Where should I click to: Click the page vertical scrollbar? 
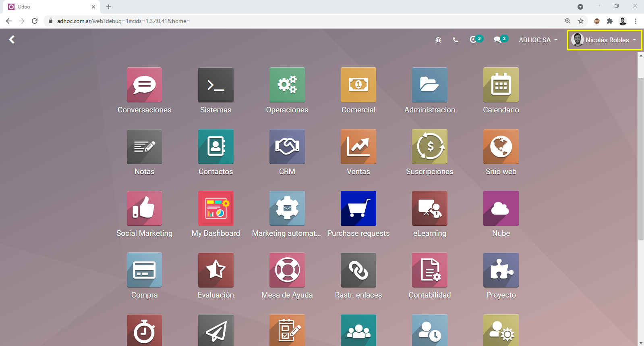[x=641, y=161]
